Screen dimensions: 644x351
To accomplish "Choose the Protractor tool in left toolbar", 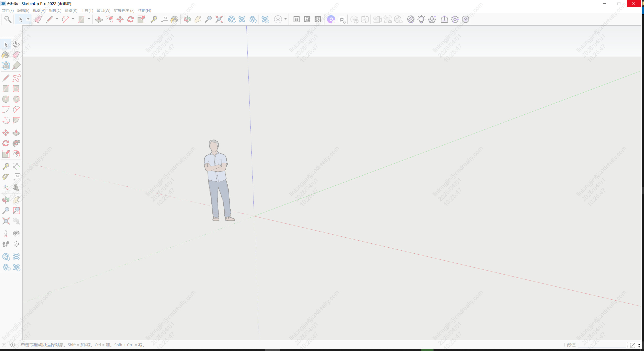I will point(6,177).
